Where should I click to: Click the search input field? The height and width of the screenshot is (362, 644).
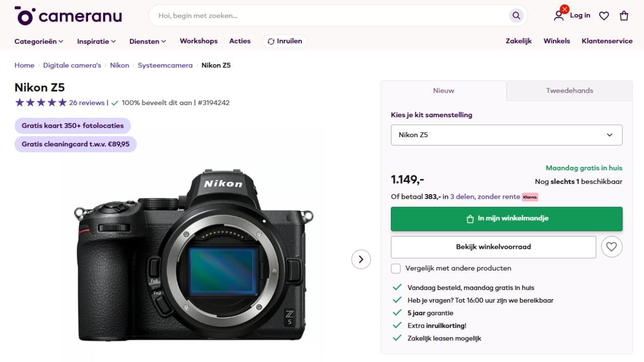pos(332,16)
